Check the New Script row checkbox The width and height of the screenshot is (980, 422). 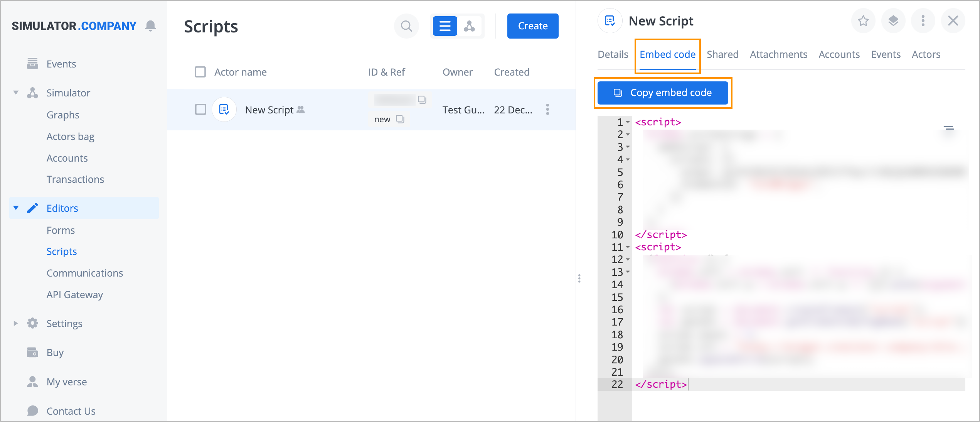click(200, 110)
